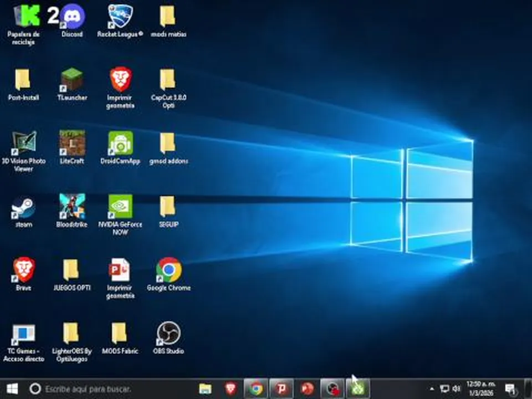Select the OBS Studio desktop shortcut
The height and width of the screenshot is (399, 532).
[x=168, y=339]
